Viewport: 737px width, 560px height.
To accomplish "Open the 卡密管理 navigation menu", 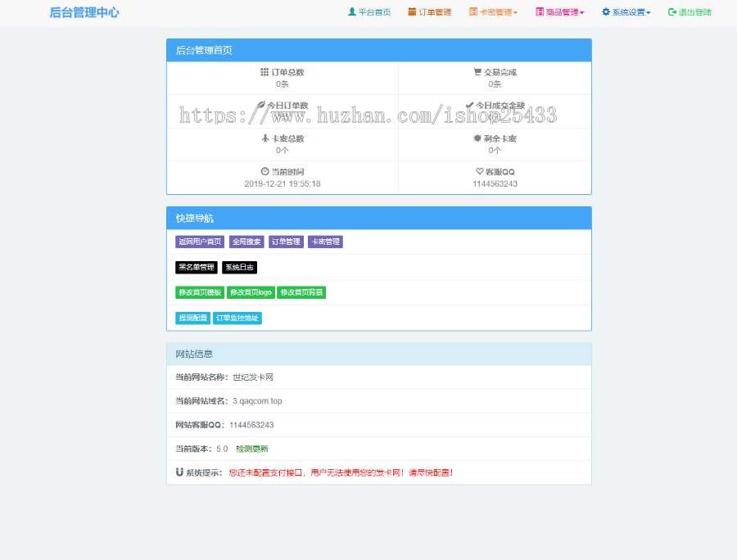I will click(494, 12).
